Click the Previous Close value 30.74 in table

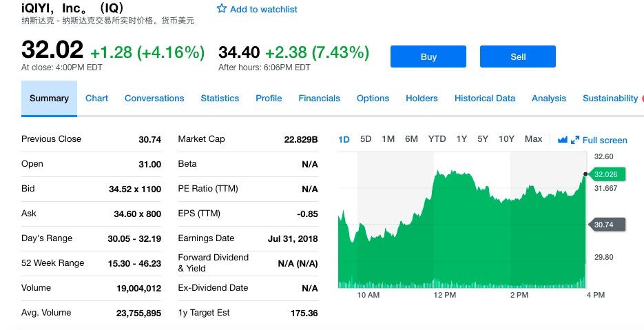pyautogui.click(x=150, y=139)
